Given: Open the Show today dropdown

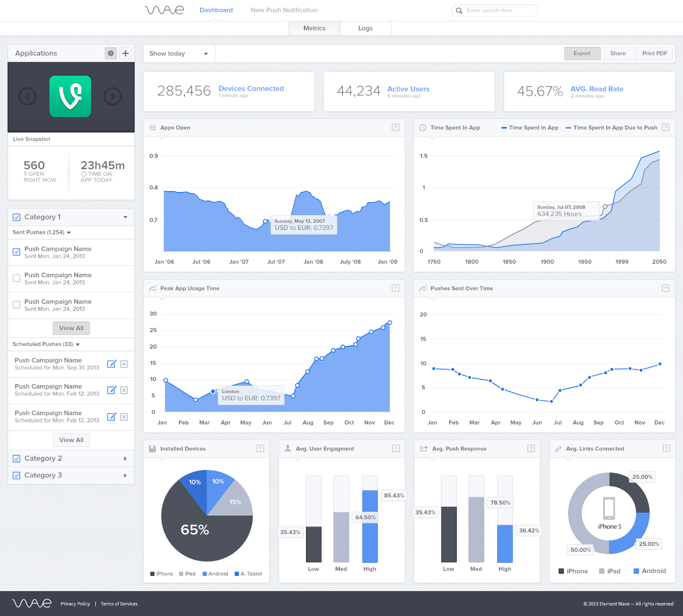Looking at the screenshot, I should pos(178,53).
